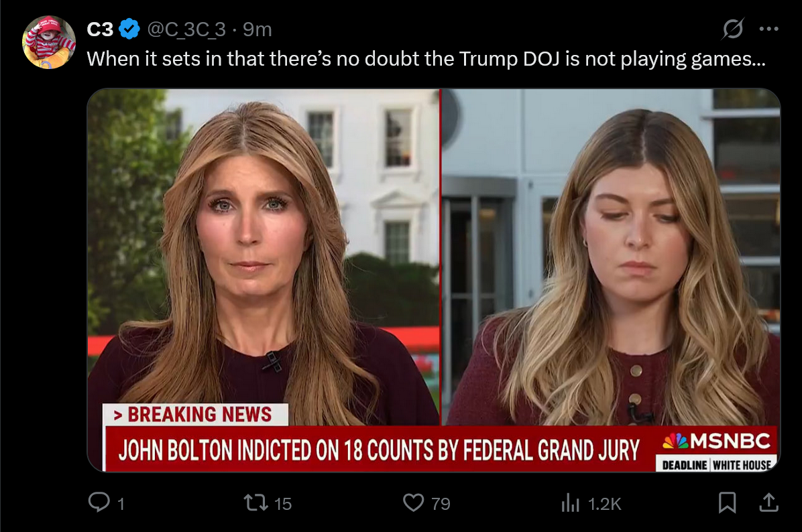Open the C3 profile avatar picture
The image size is (802, 532).
(x=48, y=42)
